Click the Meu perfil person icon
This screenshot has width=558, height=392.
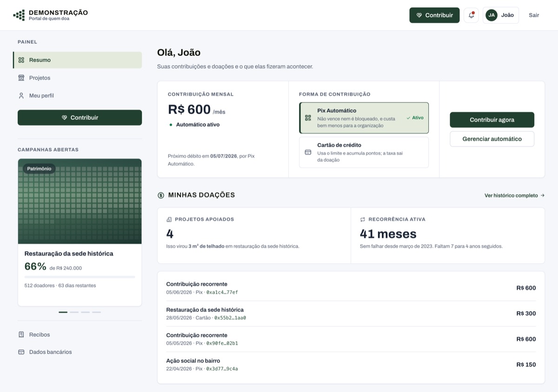tap(21, 95)
